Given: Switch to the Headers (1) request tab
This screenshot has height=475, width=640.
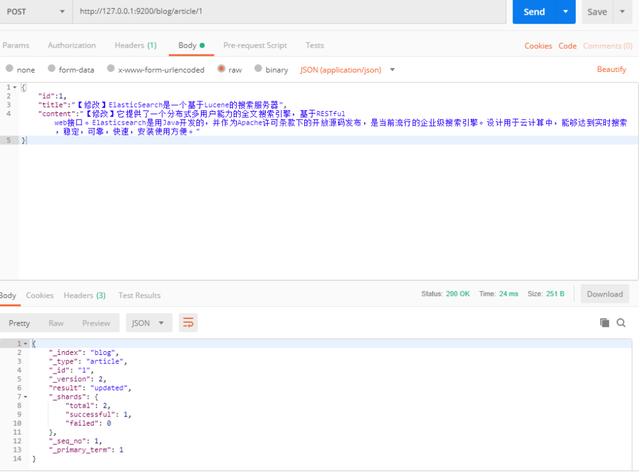Looking at the screenshot, I should pos(136,45).
